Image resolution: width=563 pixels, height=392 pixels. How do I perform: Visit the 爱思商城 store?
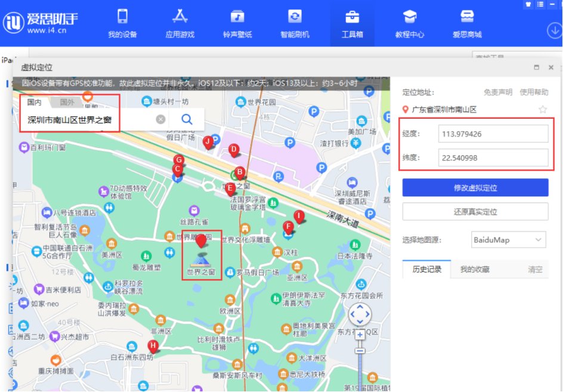pyautogui.click(x=467, y=23)
